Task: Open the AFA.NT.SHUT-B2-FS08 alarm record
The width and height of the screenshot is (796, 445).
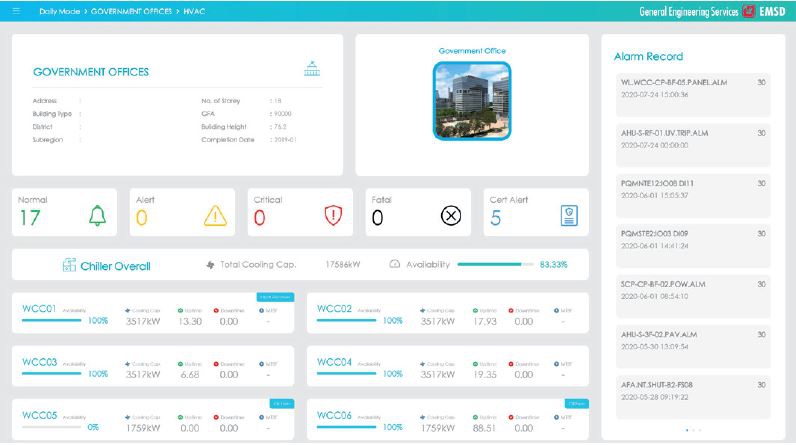Action: [x=693, y=397]
